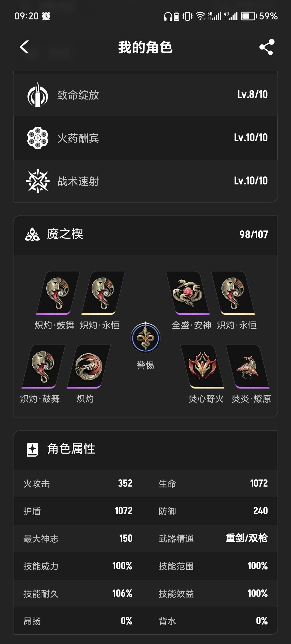Image resolution: width=291 pixels, height=644 pixels.
Task: Select the top-left 炽灼·鼓舞 wedge
Action: pos(58,293)
